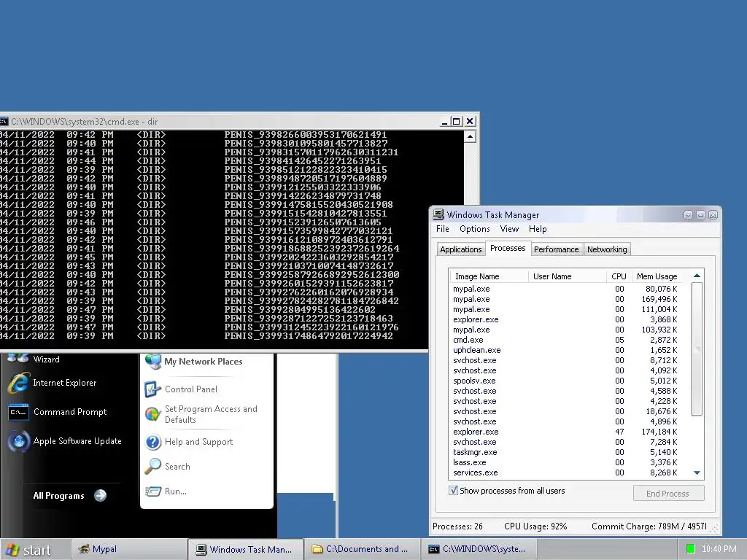747x560 pixels.
Task: Expand All Programs arrow
Action: tap(100, 496)
